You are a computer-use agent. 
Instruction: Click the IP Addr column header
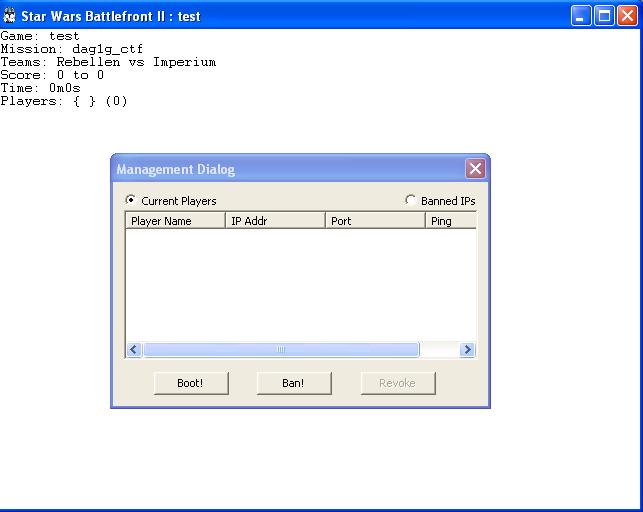(x=275, y=221)
